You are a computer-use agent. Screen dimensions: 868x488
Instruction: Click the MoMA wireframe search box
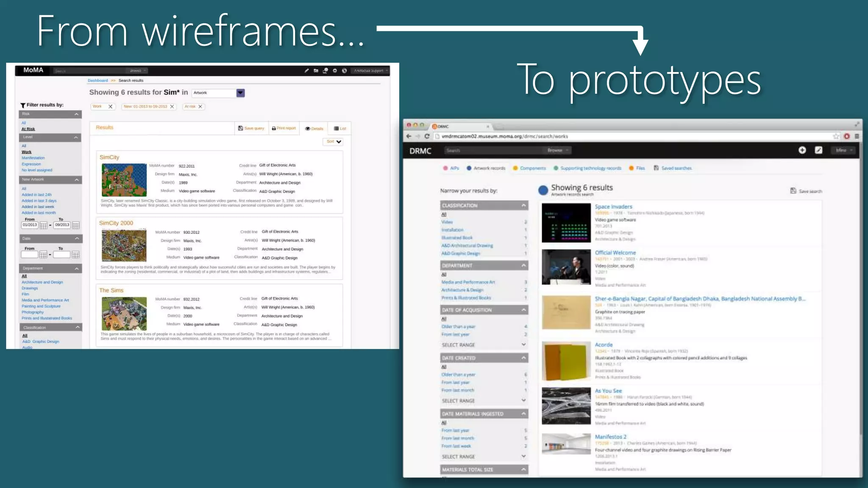pos(89,71)
